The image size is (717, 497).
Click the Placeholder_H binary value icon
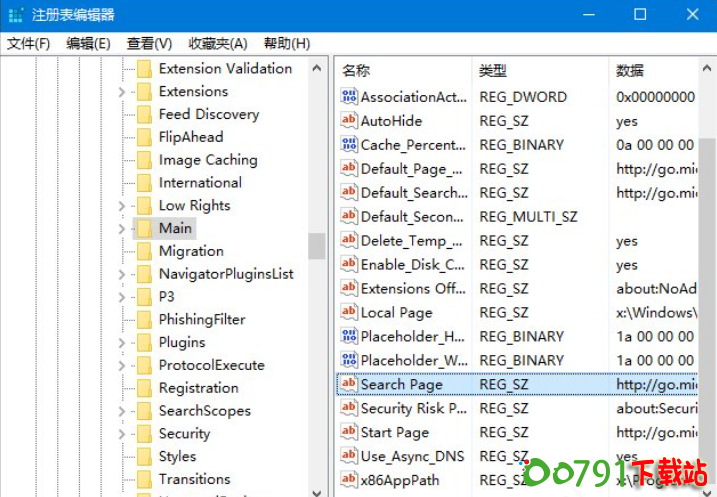point(349,336)
